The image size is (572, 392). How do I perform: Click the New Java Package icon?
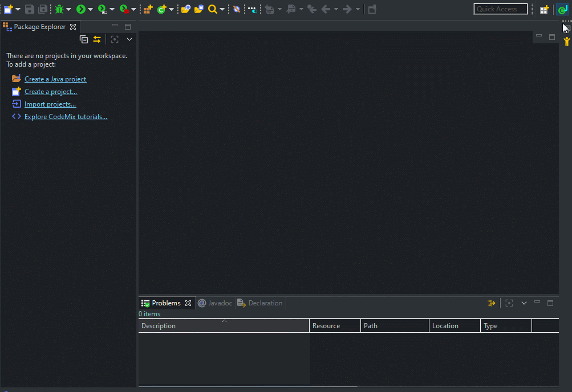point(148,9)
